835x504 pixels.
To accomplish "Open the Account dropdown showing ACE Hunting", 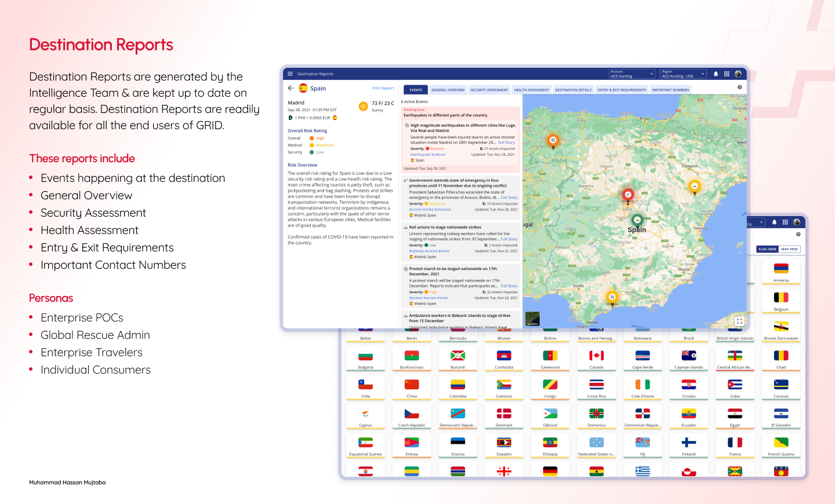I will coord(631,74).
